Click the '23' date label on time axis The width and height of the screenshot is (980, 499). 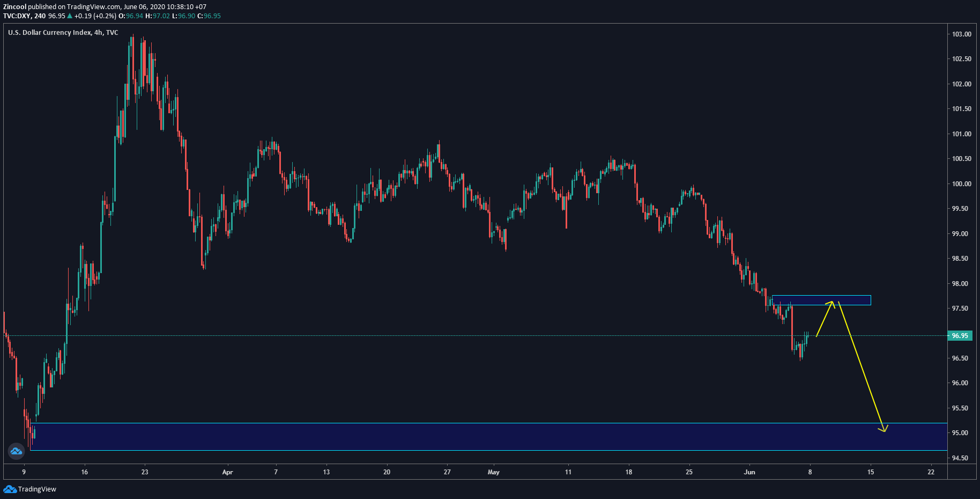pos(145,472)
